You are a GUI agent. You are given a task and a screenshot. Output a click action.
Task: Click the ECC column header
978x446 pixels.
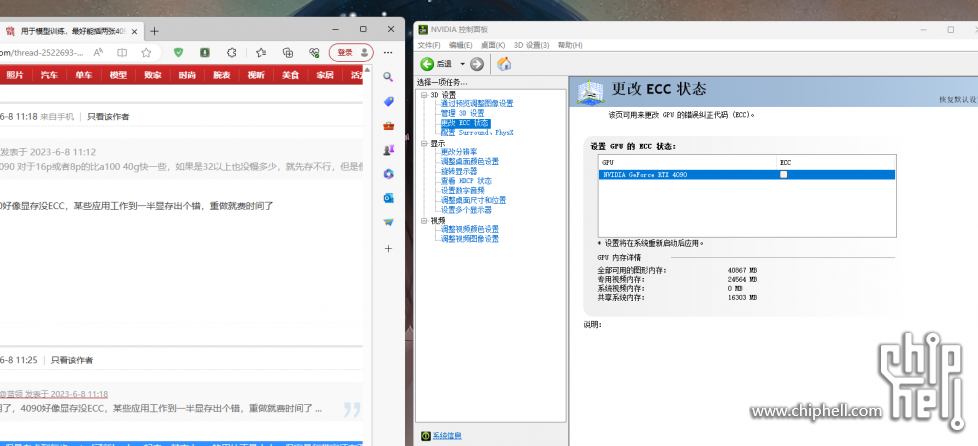point(836,162)
